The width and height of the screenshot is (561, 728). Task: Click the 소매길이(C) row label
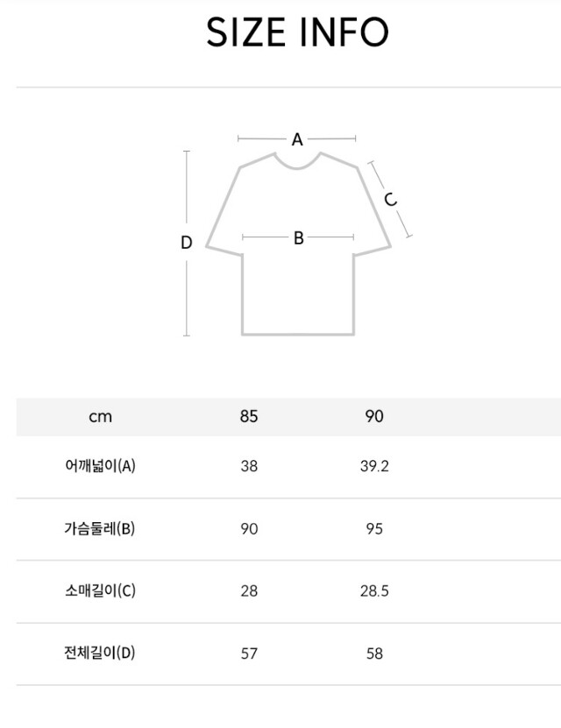(100, 590)
